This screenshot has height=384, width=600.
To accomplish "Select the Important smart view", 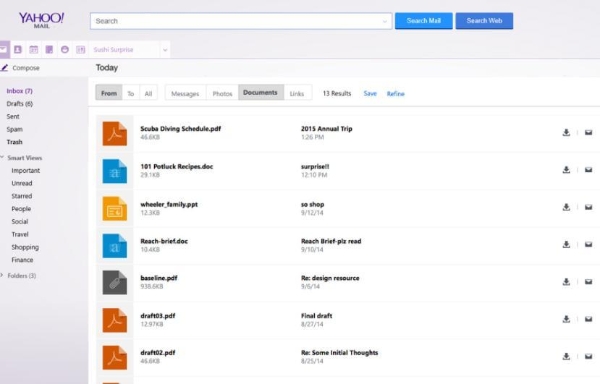I will pyautogui.click(x=26, y=171).
